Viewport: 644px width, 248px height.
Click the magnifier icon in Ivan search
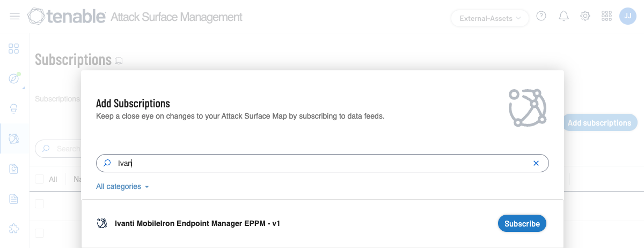coord(107,163)
